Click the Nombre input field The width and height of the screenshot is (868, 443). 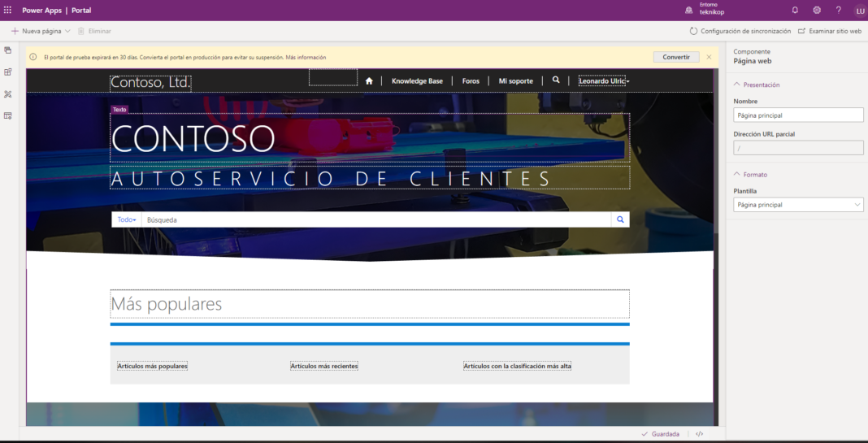tap(798, 115)
